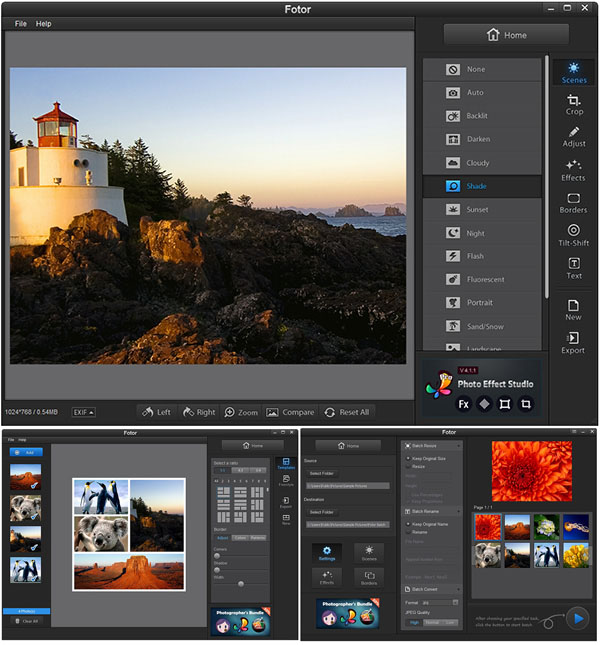This screenshot has width=600, height=645.
Task: Open the File menu in the main window
Action: [21, 23]
